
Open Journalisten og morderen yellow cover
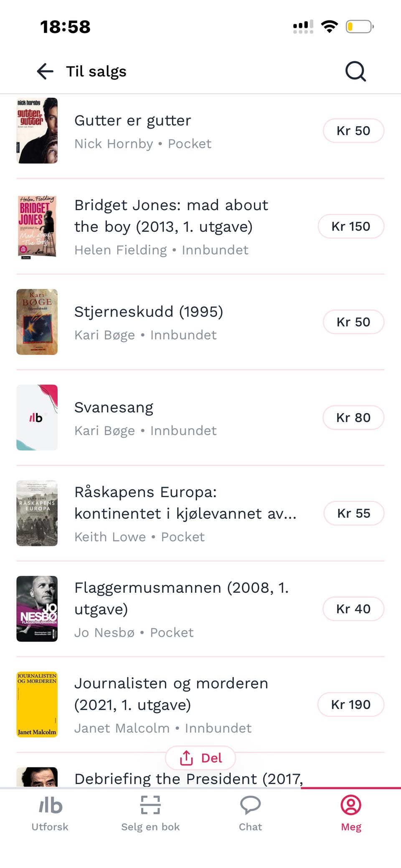point(37,704)
